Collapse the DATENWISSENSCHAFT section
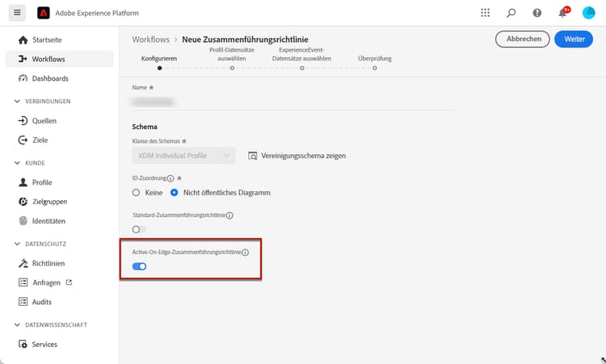606x364 pixels. coord(17,325)
